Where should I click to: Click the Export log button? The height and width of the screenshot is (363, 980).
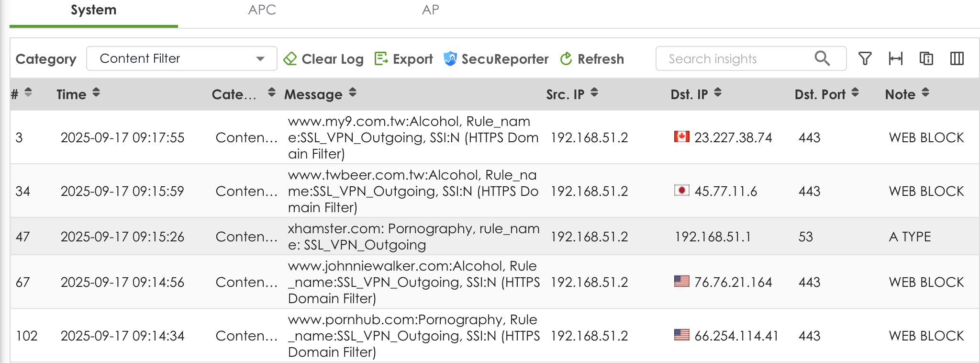403,59
